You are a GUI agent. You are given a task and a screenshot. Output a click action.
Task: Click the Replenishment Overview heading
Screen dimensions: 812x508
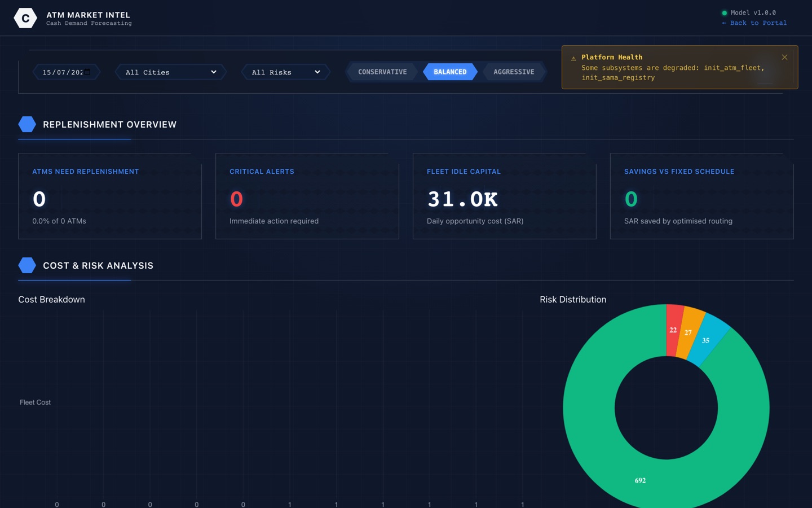[x=110, y=124]
